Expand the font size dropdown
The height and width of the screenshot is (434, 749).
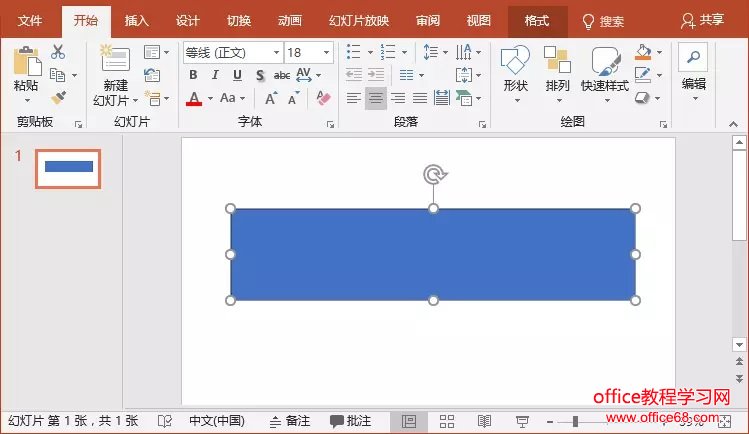click(x=326, y=52)
